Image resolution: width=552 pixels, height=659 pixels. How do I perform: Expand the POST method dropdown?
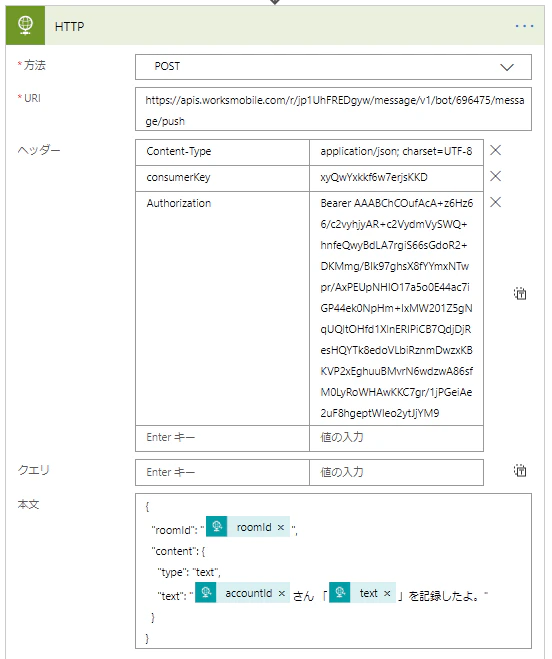click(333, 67)
